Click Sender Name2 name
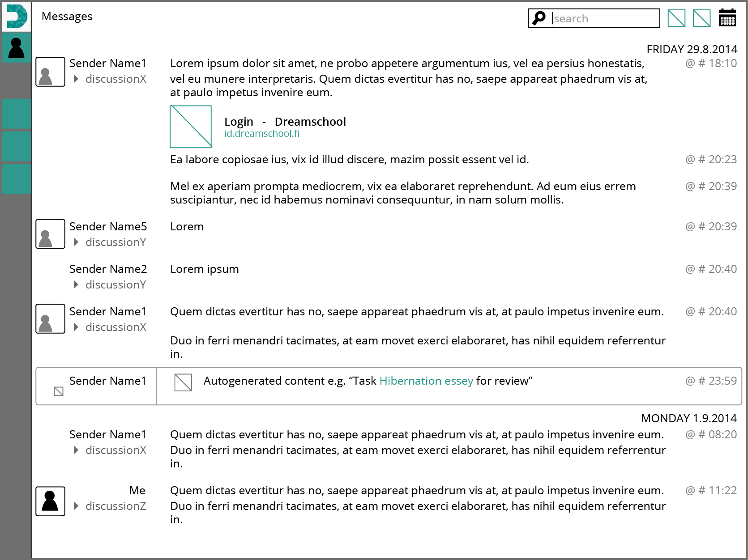The image size is (748, 560). click(x=108, y=269)
